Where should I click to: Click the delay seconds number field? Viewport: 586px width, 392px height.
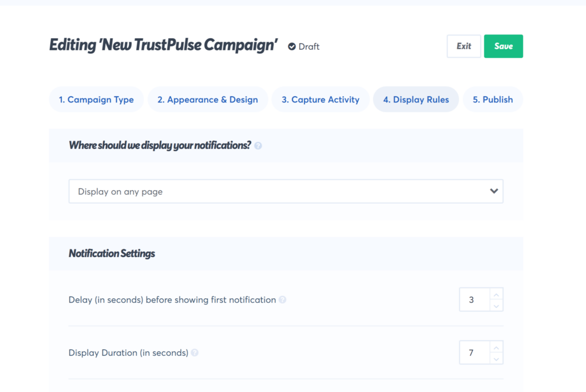tap(474, 300)
